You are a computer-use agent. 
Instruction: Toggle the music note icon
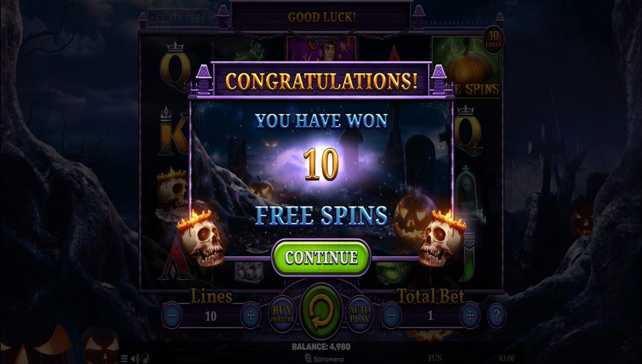pyautogui.click(x=146, y=359)
